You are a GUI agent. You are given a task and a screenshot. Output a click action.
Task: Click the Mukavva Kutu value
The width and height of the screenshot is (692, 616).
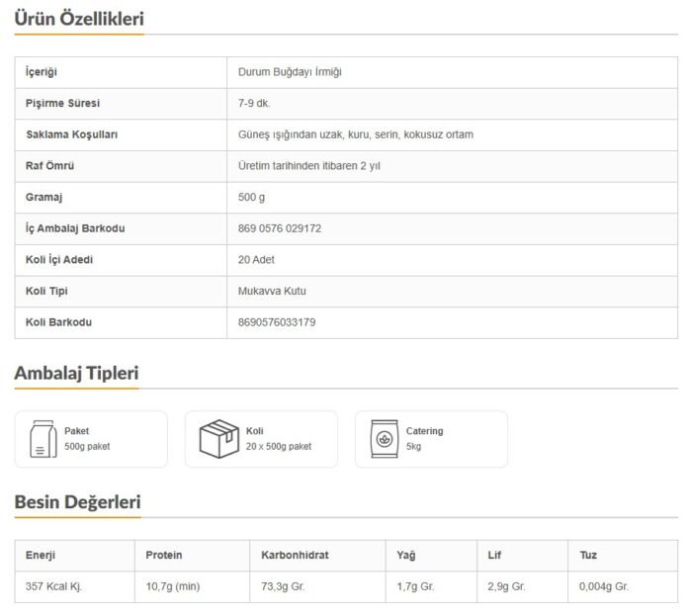pyautogui.click(x=272, y=292)
